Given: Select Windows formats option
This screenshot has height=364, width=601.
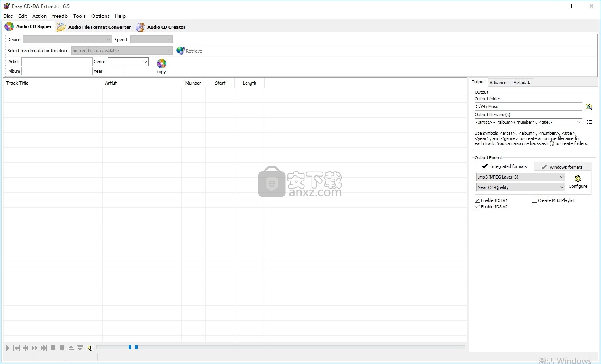Looking at the screenshot, I should 562,167.
